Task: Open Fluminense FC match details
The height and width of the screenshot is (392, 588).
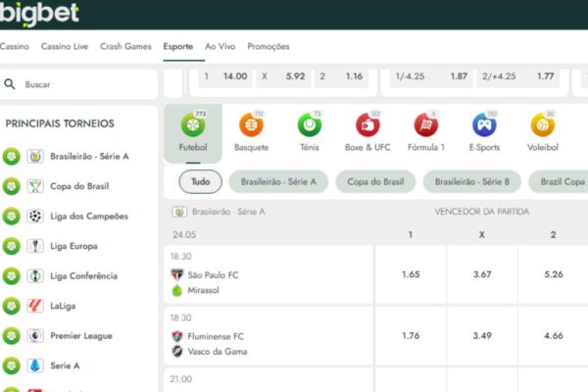Action: pos(216,336)
